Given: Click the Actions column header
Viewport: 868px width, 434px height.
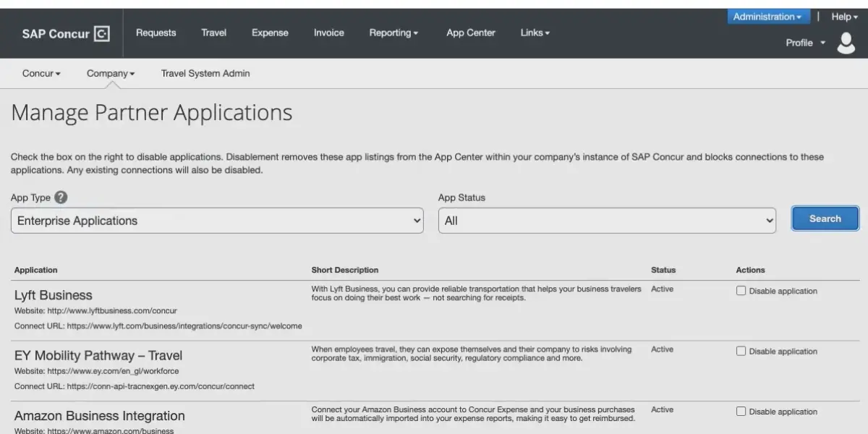Looking at the screenshot, I should click(x=750, y=270).
